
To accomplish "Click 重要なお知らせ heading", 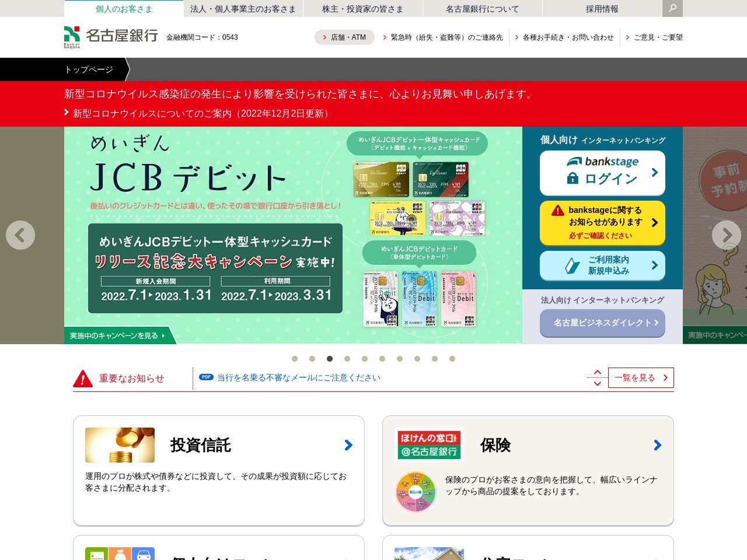I will tap(131, 379).
